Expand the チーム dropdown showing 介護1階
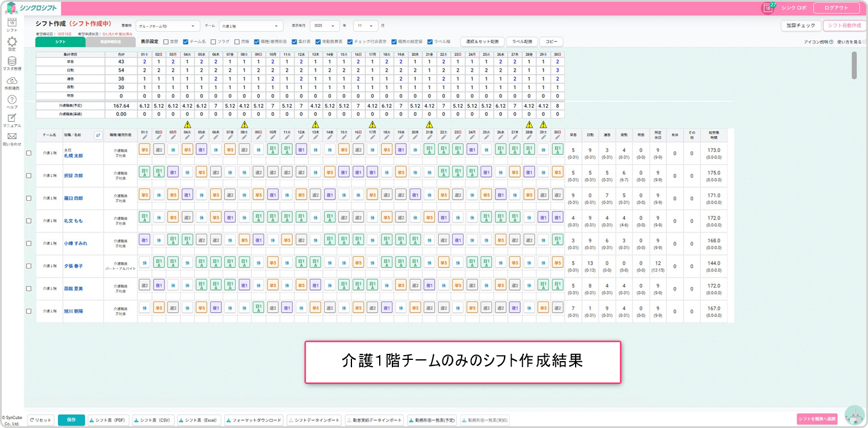The height and width of the screenshot is (428, 868). [251, 26]
